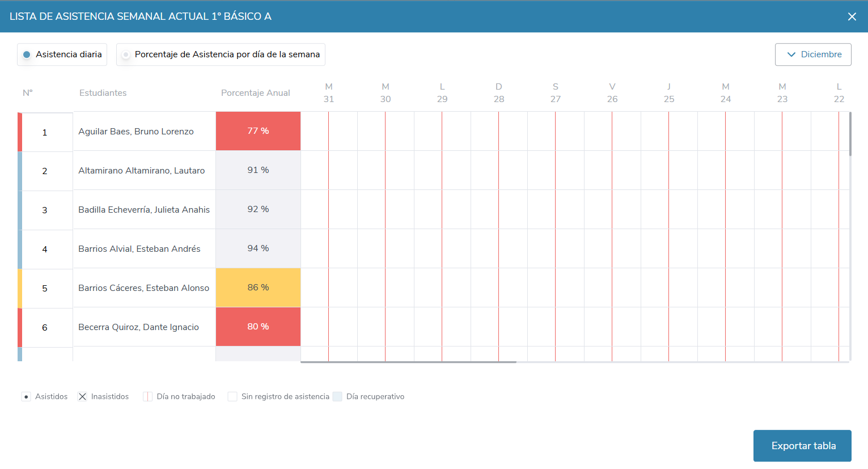This screenshot has height=469, width=868.
Task: Click the 77 % red percentage cell
Action: point(258,131)
